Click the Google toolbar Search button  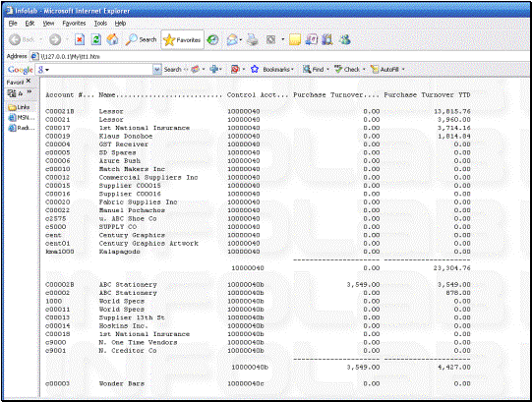(x=173, y=70)
